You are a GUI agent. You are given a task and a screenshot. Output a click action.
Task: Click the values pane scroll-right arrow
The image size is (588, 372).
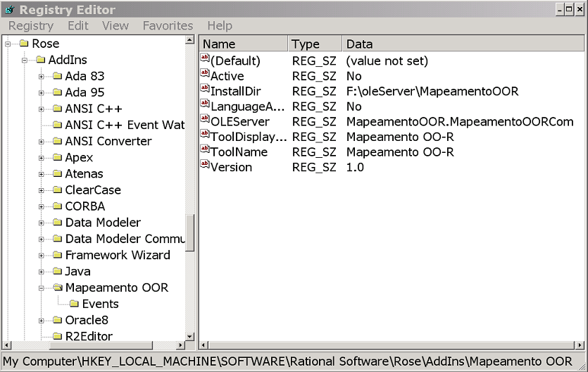point(580,345)
